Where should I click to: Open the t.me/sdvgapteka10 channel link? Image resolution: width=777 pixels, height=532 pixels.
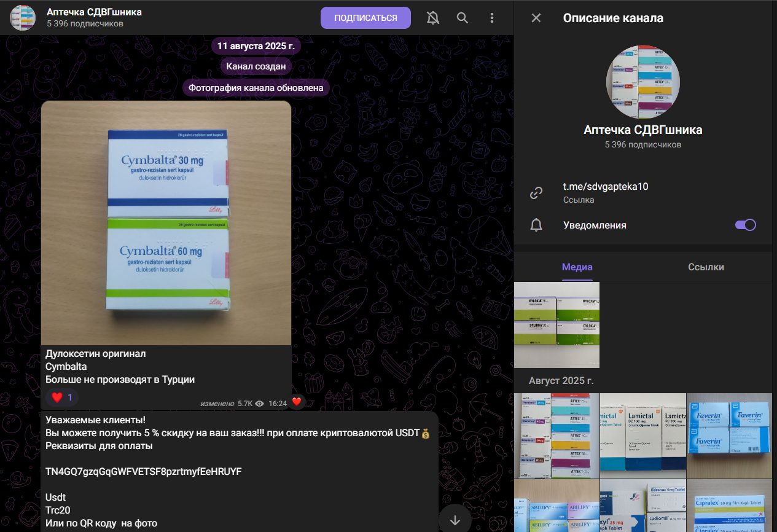click(606, 187)
